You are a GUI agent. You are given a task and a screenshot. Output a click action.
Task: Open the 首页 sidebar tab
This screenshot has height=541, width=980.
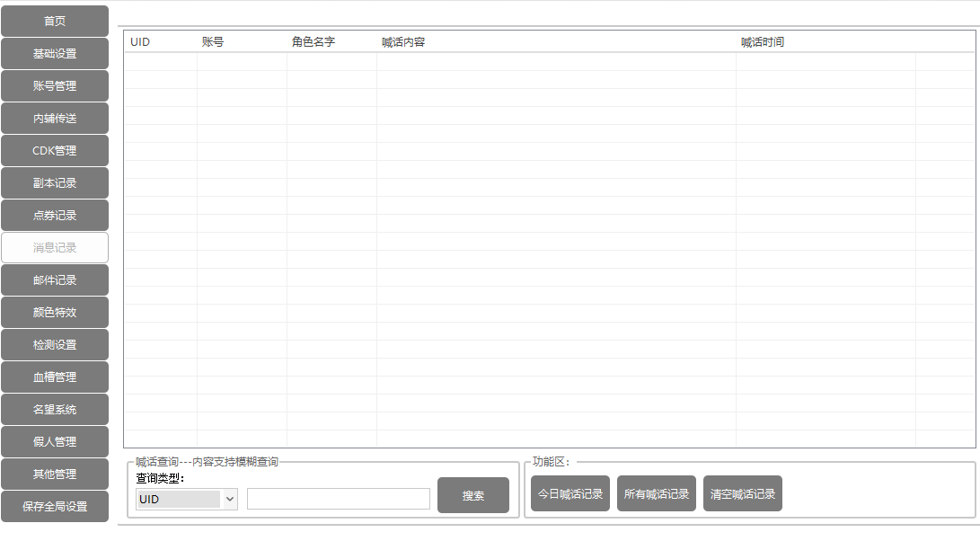[55, 22]
